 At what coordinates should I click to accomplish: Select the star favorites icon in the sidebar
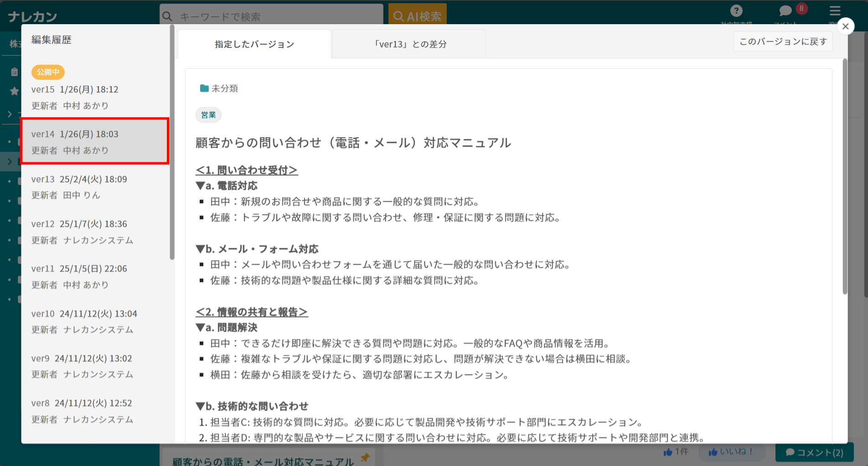pos(14,91)
